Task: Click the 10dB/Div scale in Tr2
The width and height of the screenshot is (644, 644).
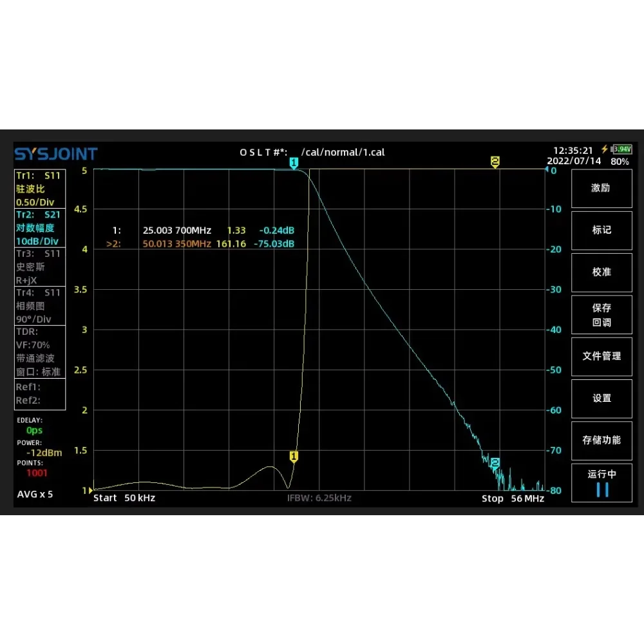Action: 37,241
